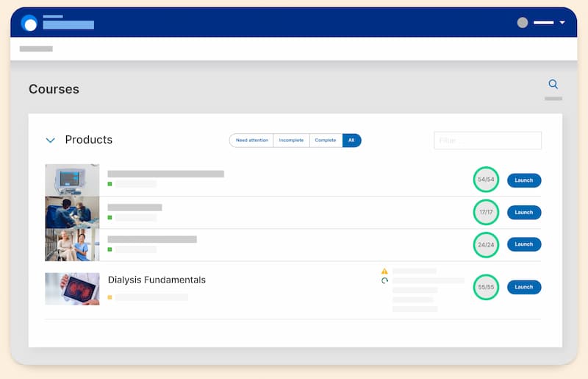This screenshot has width=588, height=379.
Task: Select the Incomplete filter option
Action: tap(291, 140)
